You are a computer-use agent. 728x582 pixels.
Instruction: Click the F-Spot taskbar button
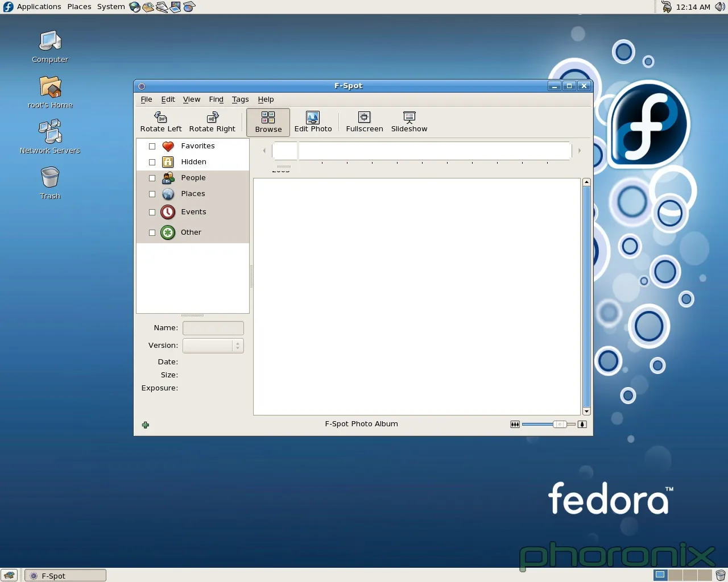tap(65, 575)
